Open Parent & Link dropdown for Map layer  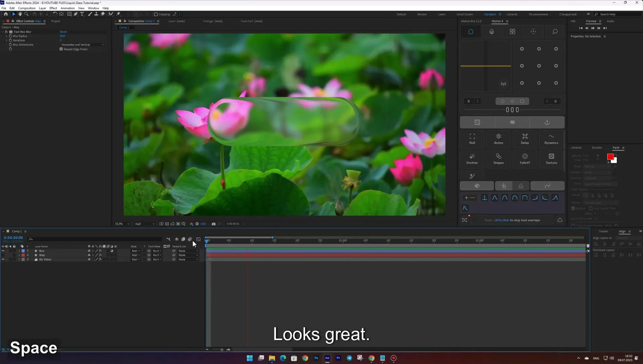(x=188, y=255)
